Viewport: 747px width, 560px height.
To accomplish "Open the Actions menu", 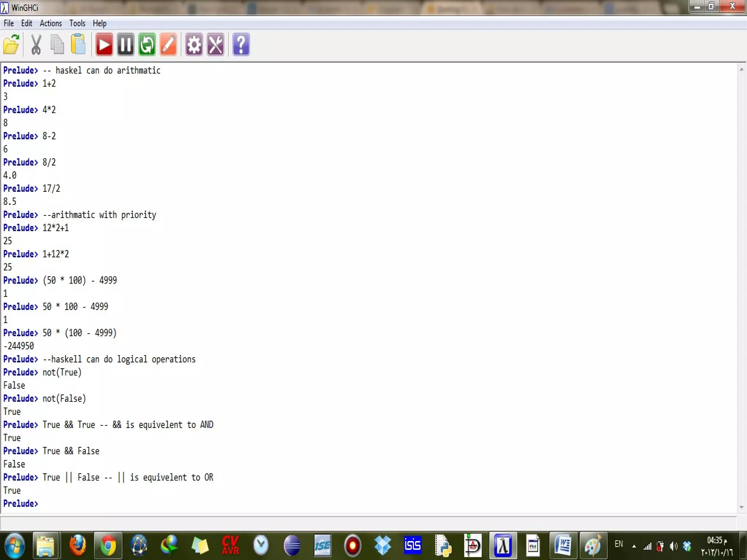I will click(x=51, y=23).
